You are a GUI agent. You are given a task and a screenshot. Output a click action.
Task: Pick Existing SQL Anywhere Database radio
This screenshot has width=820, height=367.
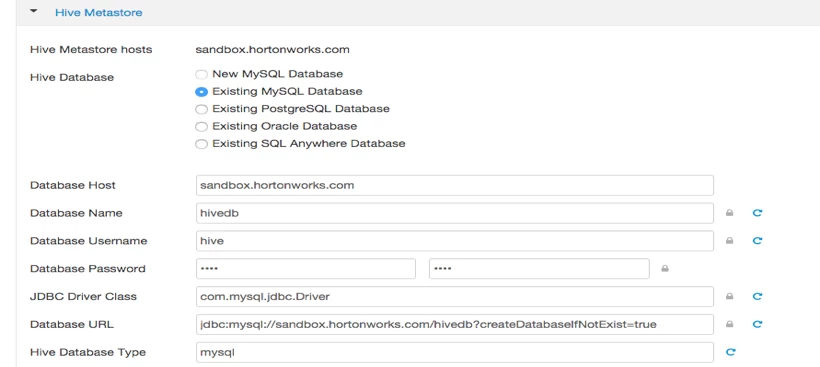pyautogui.click(x=201, y=144)
